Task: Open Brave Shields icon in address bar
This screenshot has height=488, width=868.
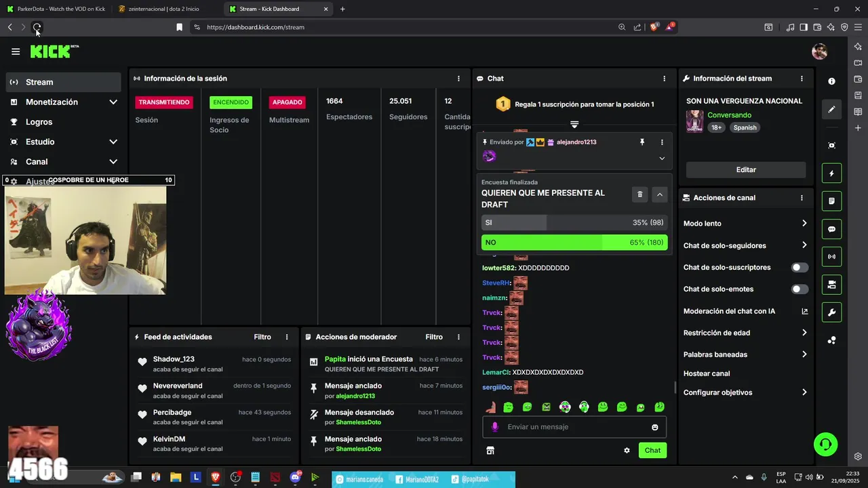Action: tap(654, 27)
